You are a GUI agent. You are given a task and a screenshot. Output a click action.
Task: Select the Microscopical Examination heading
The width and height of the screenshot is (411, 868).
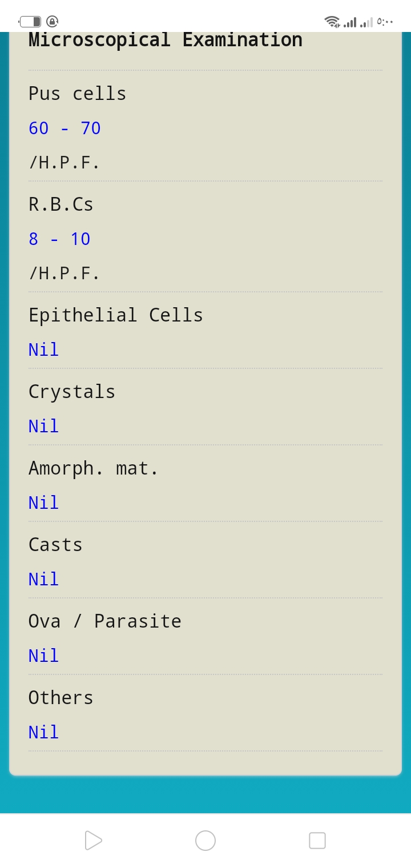(166, 40)
